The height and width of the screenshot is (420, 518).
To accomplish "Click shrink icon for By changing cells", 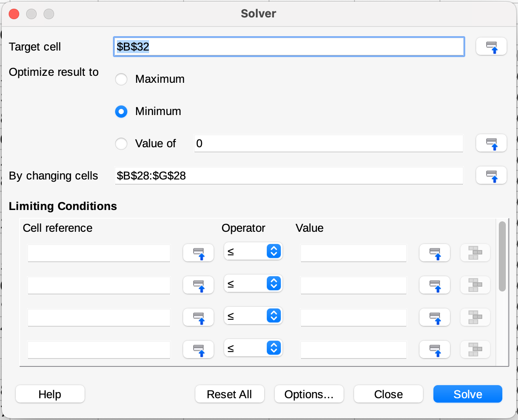I will [x=491, y=176].
